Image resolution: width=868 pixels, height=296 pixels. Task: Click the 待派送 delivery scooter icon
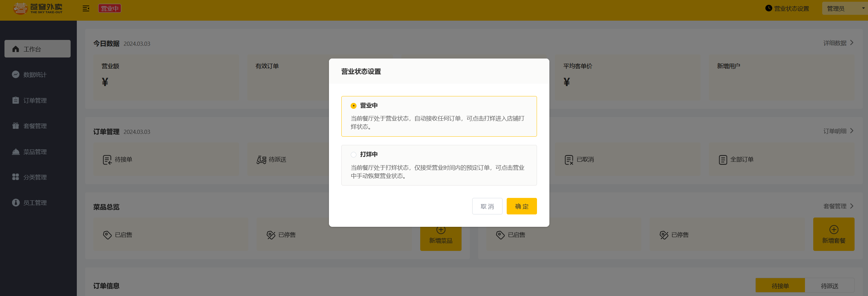coord(261,160)
